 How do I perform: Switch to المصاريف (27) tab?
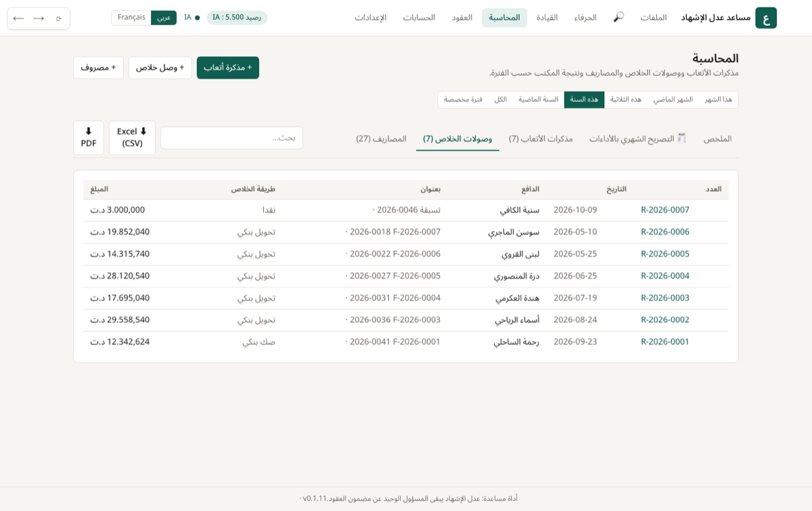click(381, 139)
